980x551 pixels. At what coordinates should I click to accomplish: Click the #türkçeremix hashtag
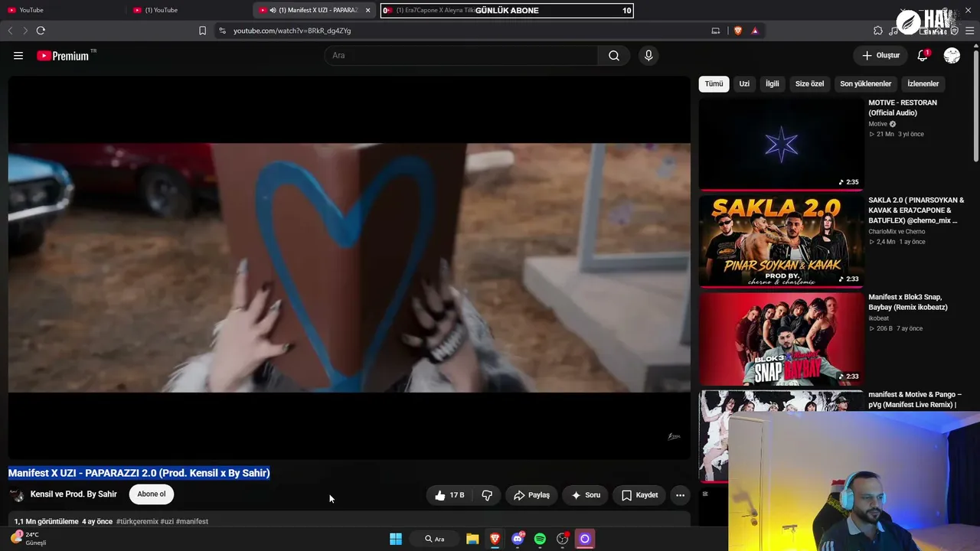click(137, 521)
